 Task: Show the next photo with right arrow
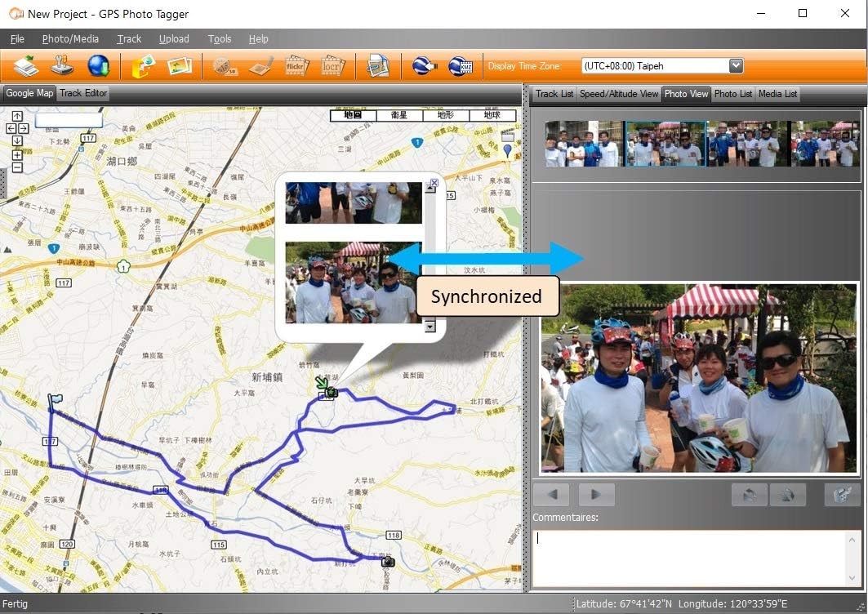click(x=596, y=494)
